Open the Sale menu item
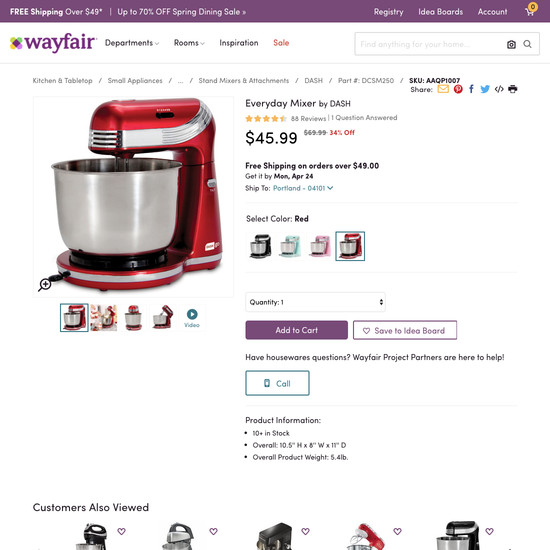Screen dimensions: 550x550 (281, 43)
